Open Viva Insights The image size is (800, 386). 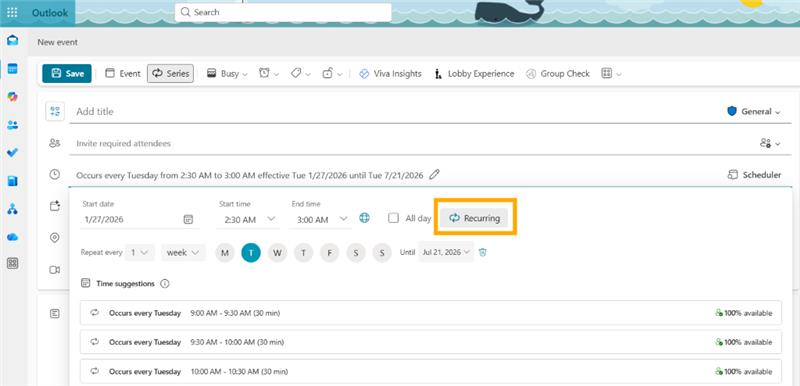[x=390, y=73]
